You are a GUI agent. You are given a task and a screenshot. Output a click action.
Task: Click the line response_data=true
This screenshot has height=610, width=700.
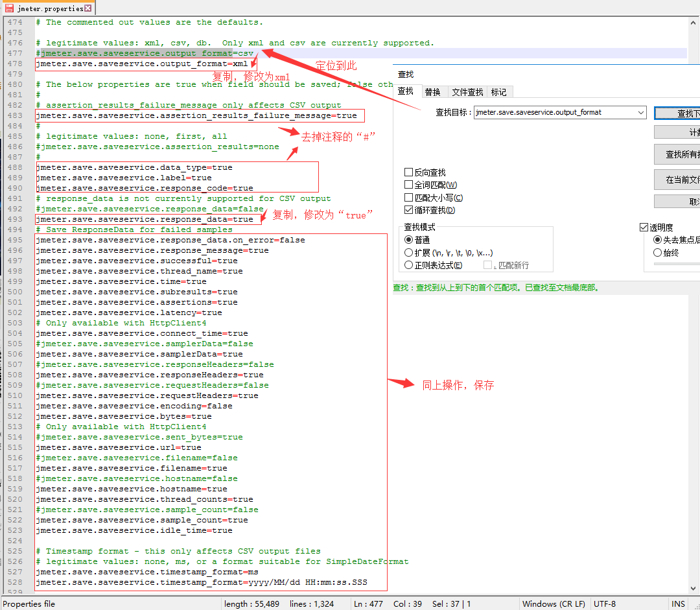tap(145, 219)
